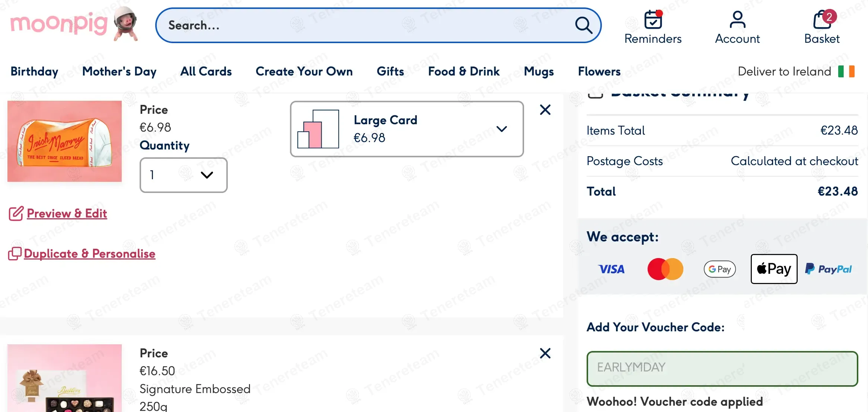
Task: Open the Basket icon
Action: (x=822, y=20)
